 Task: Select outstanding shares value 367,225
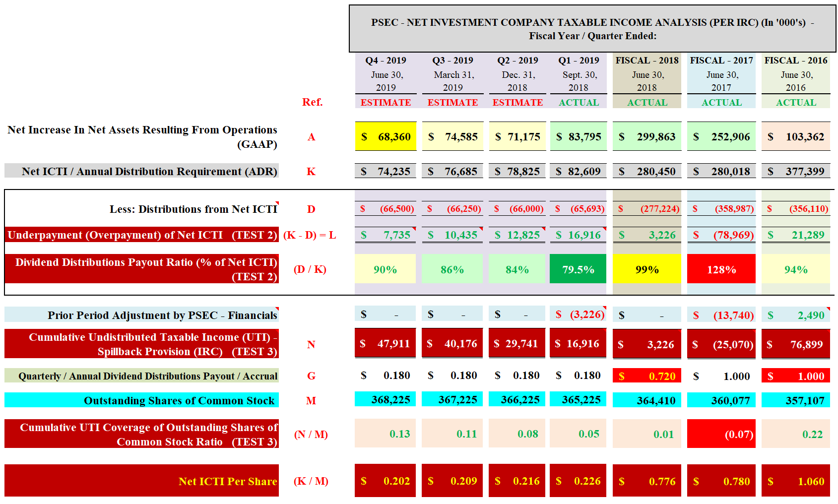[x=452, y=399]
